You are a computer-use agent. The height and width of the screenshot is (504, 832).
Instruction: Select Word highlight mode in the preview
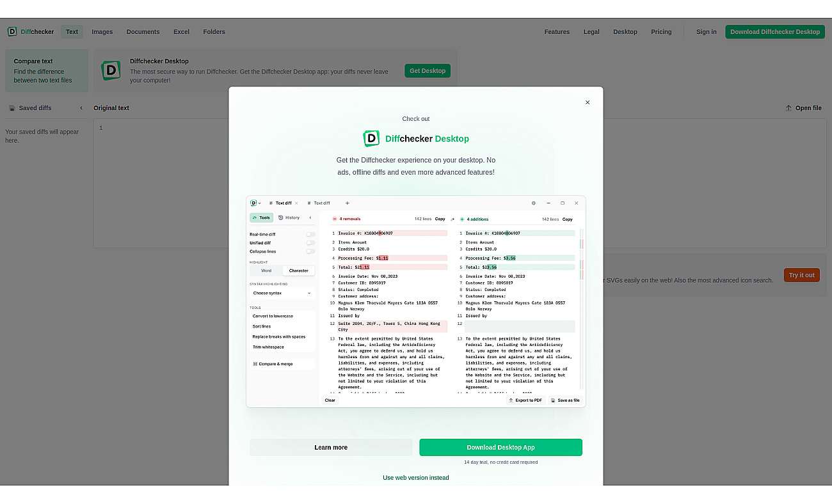click(x=266, y=271)
